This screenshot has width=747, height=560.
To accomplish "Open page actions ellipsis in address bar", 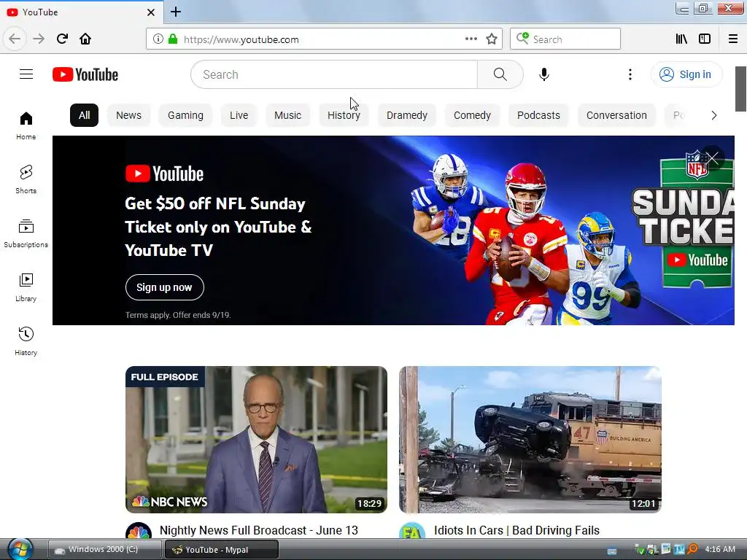I will click(471, 39).
